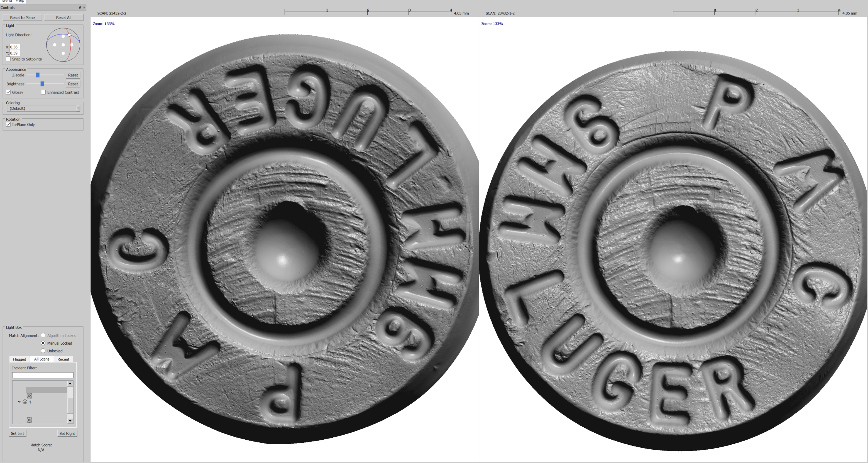The image size is (868, 463).
Task: Select the lower scan thumbnail icon in list
Action: (x=29, y=420)
